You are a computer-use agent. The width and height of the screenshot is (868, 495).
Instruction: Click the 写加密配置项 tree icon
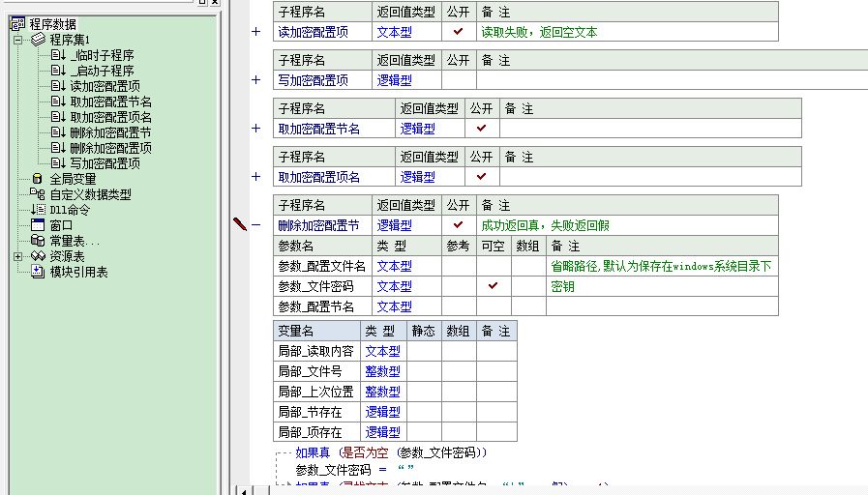[x=58, y=163]
